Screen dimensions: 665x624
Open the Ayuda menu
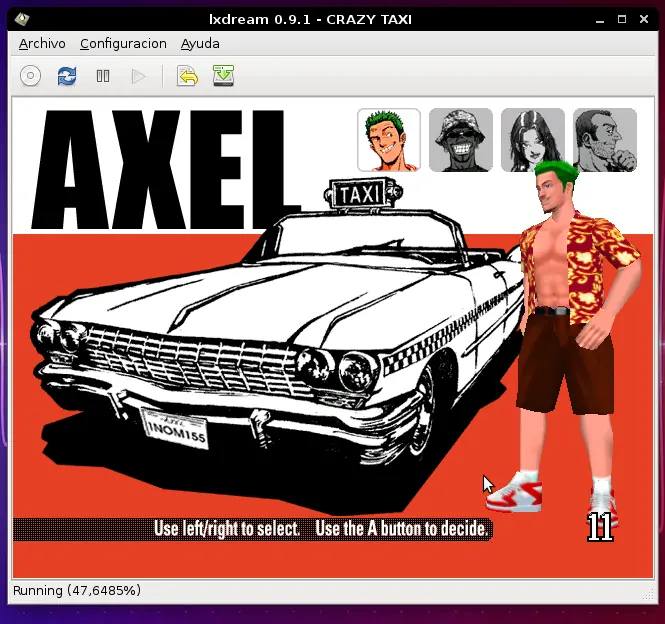(200, 44)
